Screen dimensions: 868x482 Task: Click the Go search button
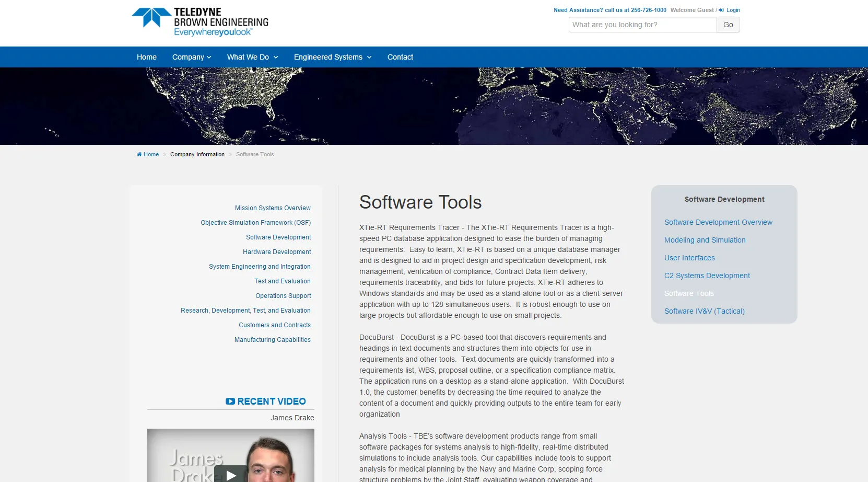click(728, 25)
